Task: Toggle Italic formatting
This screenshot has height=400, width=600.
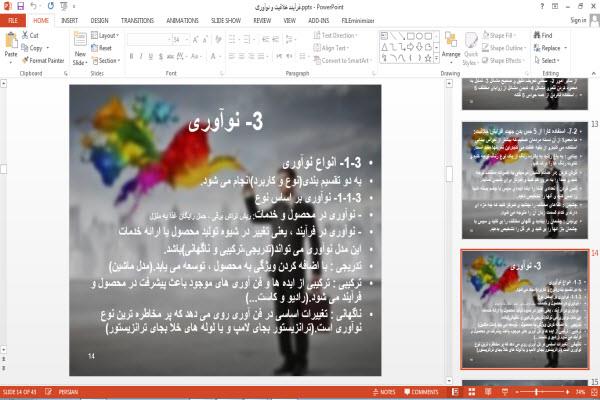Action: tap(141, 57)
